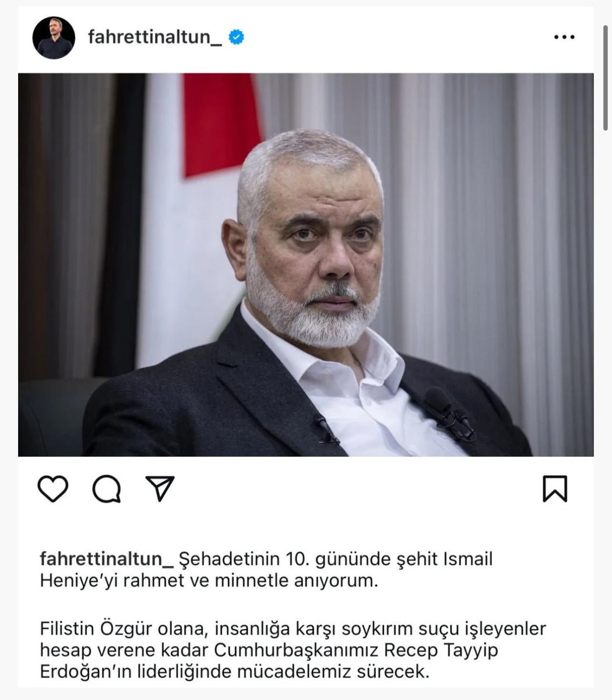Click the empty header space beside the verified badge
Image resolution: width=612 pixels, height=700 pixels.
pyautogui.click(x=396, y=37)
